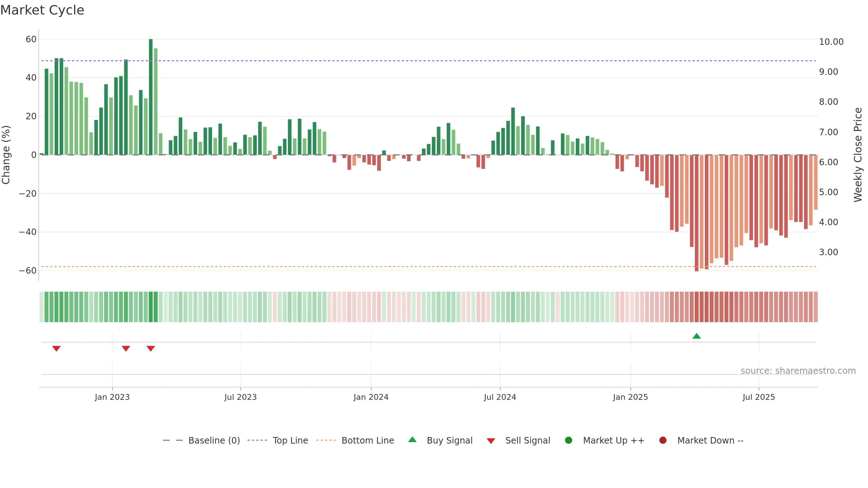Click the 'Jul 2024' x-axis label

click(x=500, y=397)
